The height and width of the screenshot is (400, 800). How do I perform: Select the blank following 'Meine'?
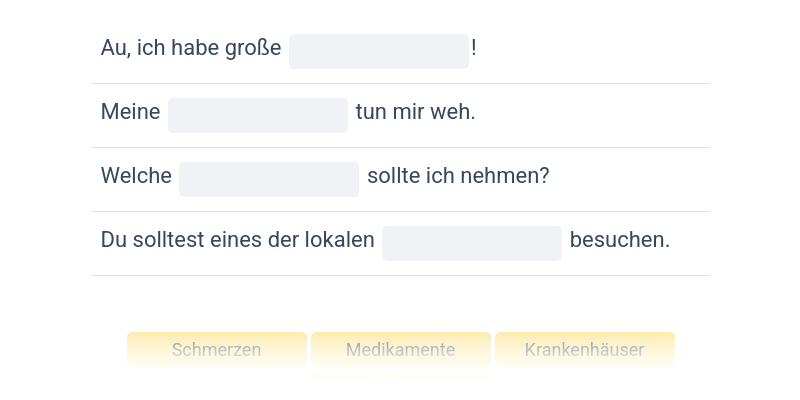coord(257,115)
